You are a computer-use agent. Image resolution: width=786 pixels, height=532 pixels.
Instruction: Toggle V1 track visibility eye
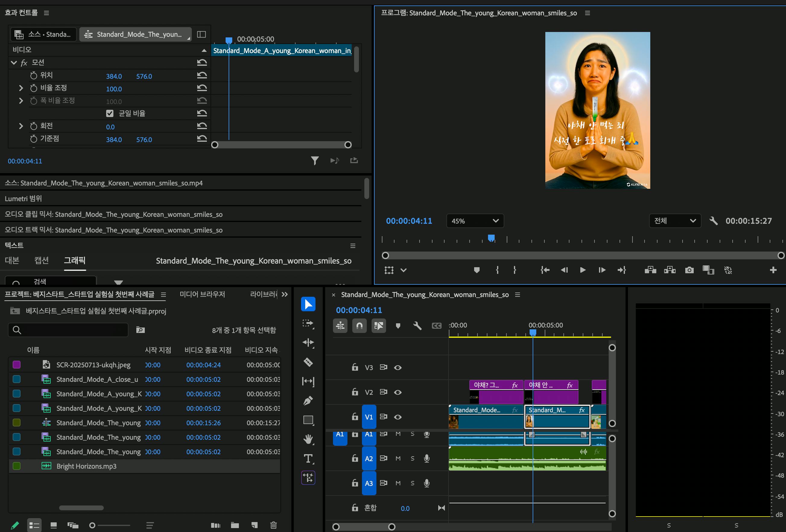pyautogui.click(x=398, y=417)
